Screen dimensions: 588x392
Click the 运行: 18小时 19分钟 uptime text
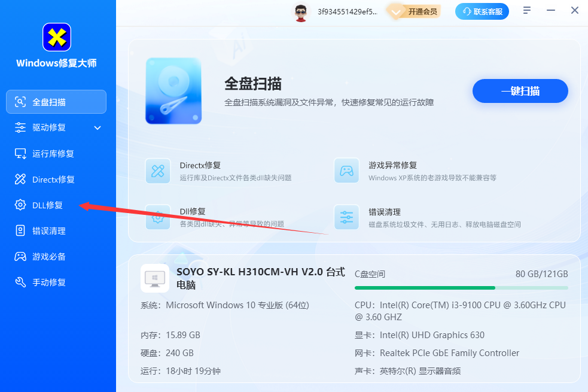pyautogui.click(x=181, y=371)
